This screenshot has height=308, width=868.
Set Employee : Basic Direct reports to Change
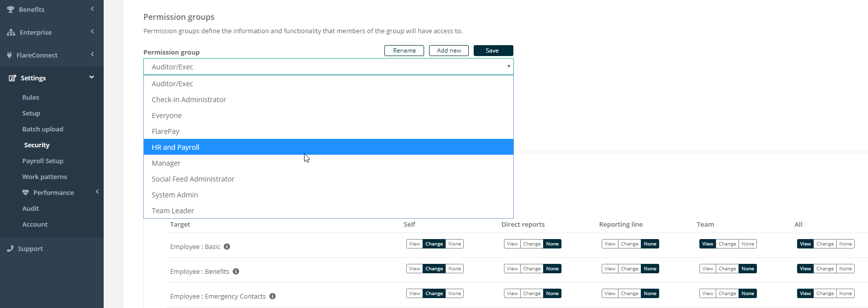[532, 244]
